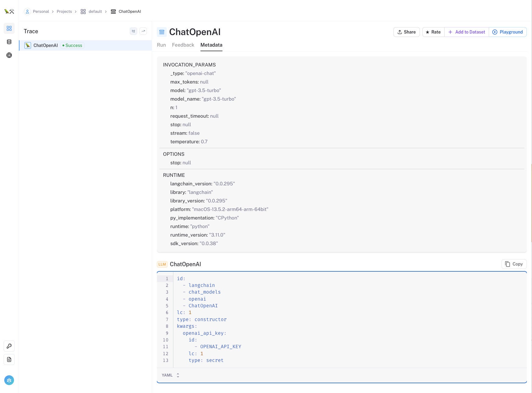Click the runtime_version "3.11.0" line
The image size is (532, 393).
(x=198, y=235)
